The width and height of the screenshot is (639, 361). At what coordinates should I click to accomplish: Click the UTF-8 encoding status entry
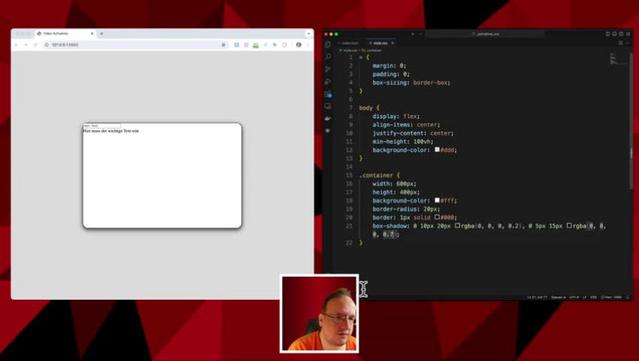(x=574, y=297)
